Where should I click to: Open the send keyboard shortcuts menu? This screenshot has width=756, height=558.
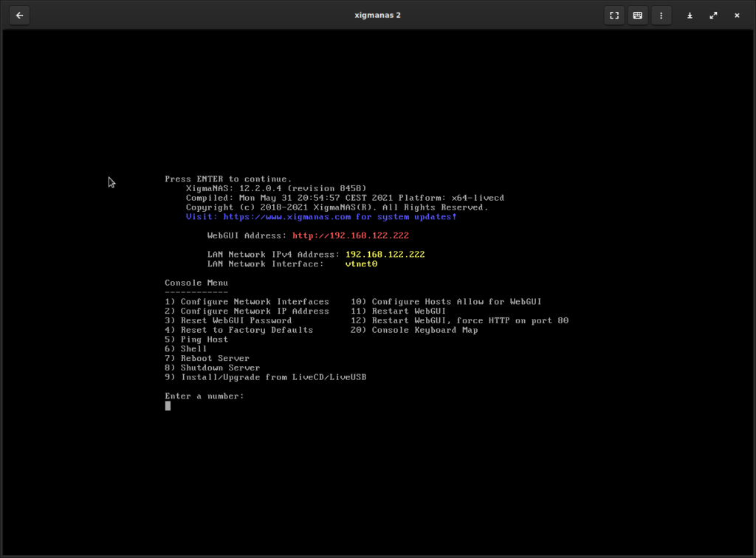(x=637, y=15)
